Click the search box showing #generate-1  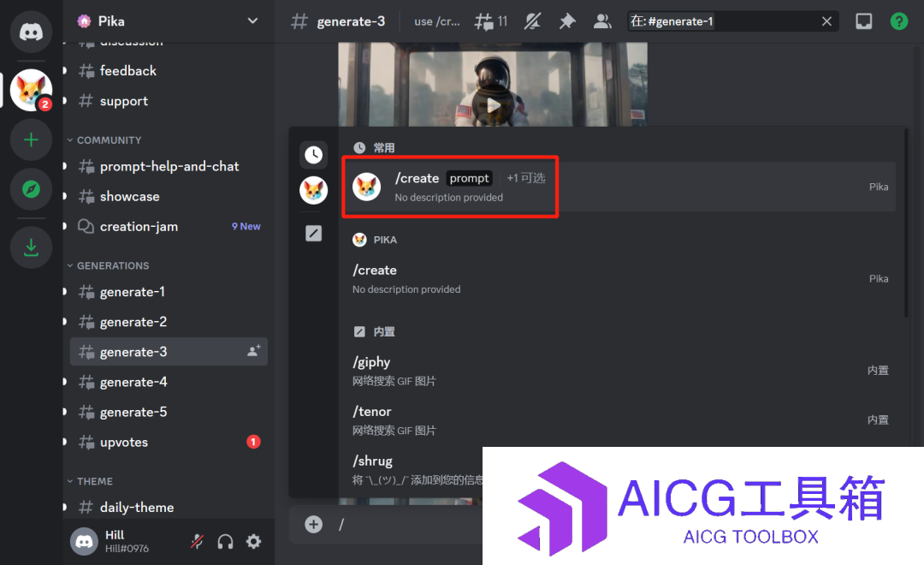(733, 21)
